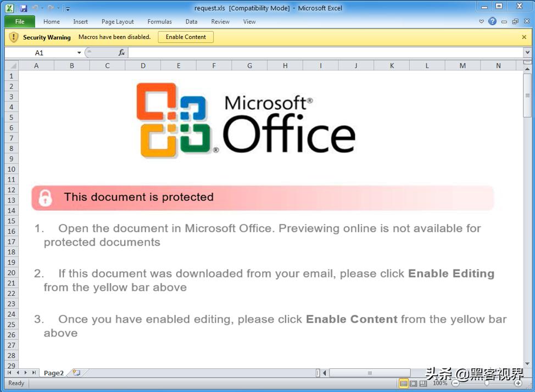Open the Name Box dropdown arrow
This screenshot has height=392, width=535.
click(x=79, y=53)
